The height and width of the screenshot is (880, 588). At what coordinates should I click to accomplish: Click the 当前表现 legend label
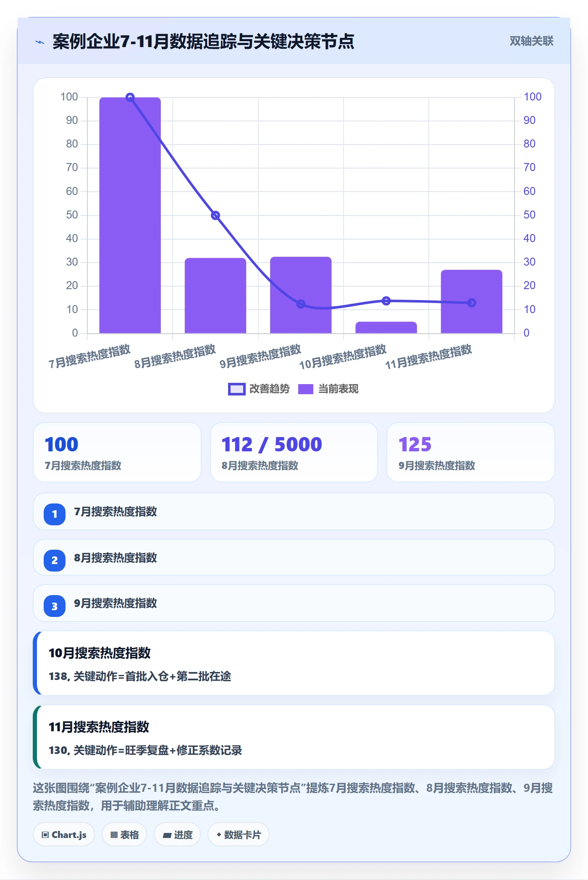[x=339, y=389]
